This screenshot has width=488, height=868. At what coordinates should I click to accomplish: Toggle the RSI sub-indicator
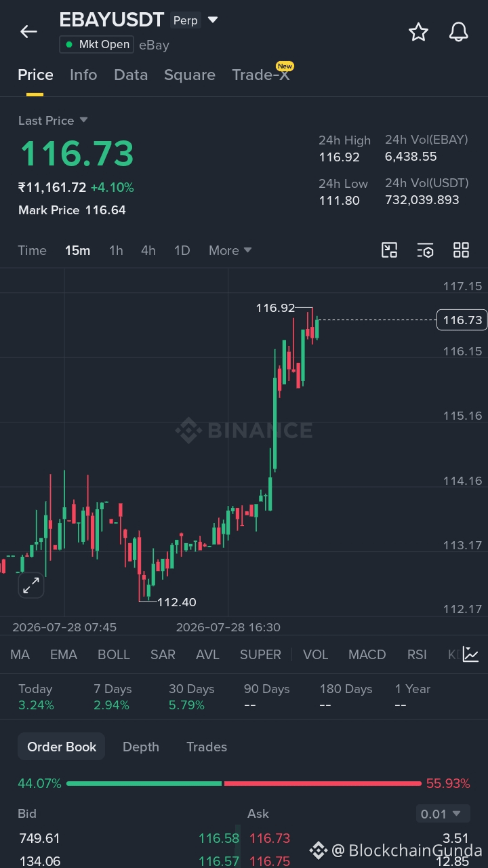point(417,654)
